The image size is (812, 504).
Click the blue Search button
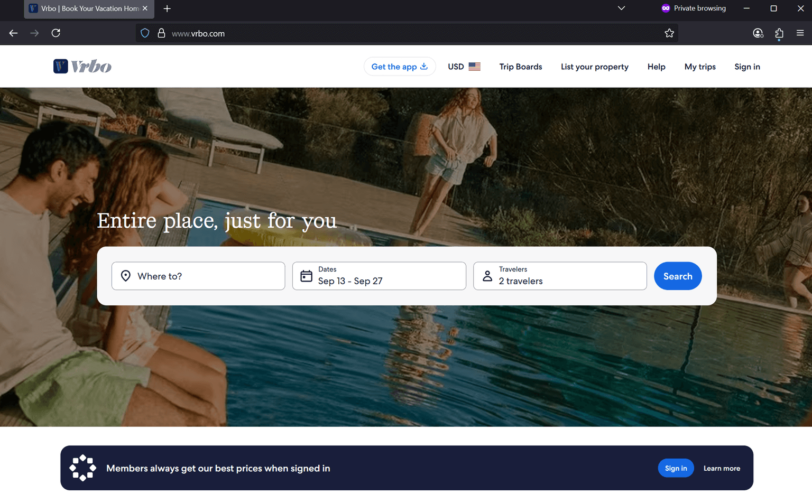point(677,276)
